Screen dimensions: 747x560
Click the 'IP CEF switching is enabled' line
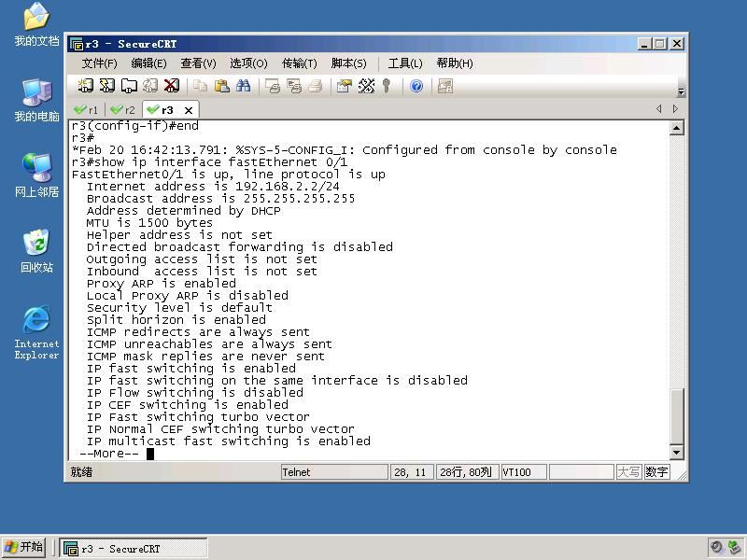click(188, 405)
